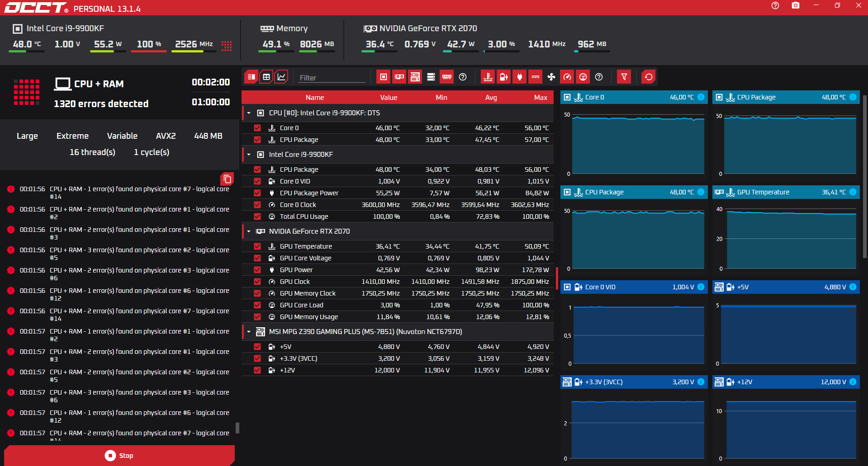Click the '16 thread(s)' test setting label
The height and width of the screenshot is (466, 868).
click(92, 152)
